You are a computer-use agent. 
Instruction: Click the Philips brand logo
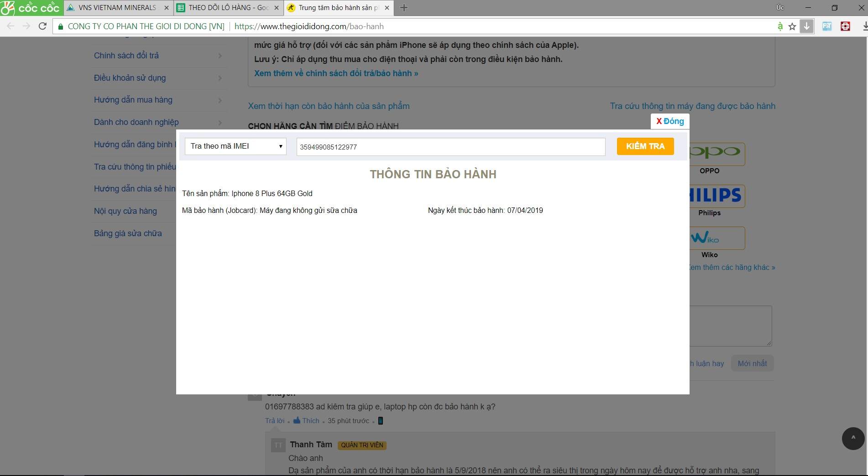coord(716,196)
